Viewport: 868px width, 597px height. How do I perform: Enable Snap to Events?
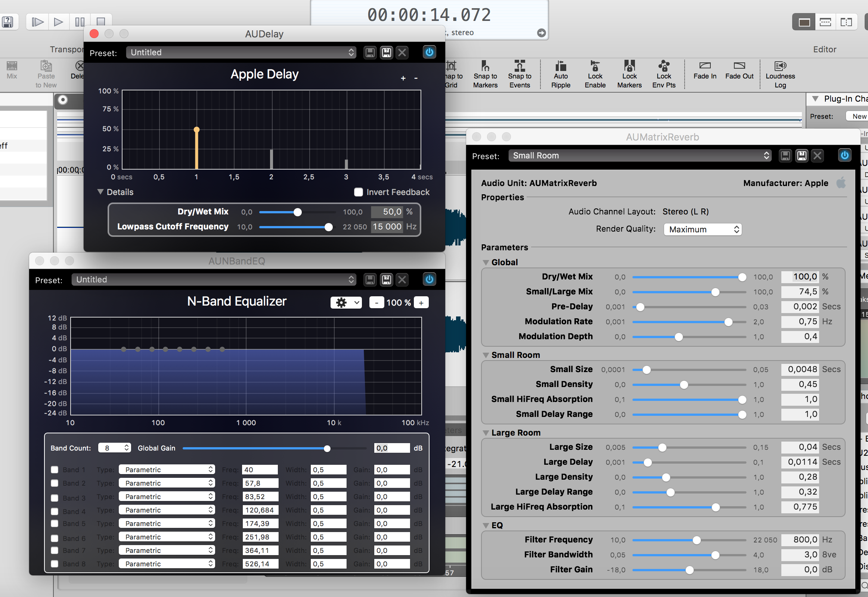tap(520, 74)
